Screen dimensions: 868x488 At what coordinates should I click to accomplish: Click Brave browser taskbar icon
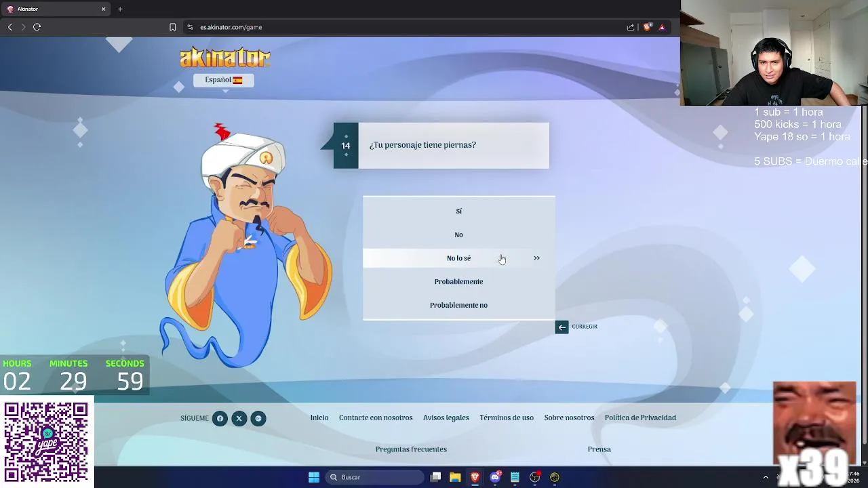point(475,477)
